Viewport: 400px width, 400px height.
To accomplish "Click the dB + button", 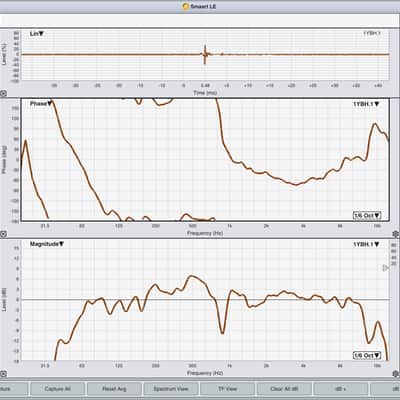I will (341, 389).
